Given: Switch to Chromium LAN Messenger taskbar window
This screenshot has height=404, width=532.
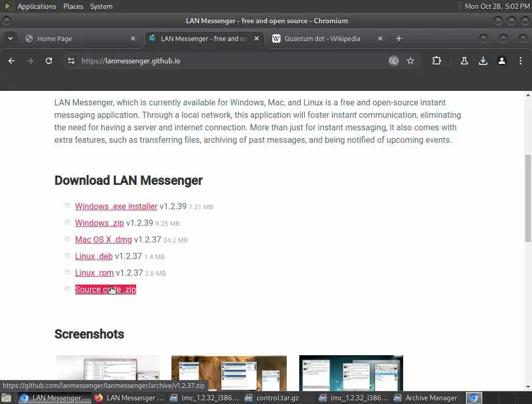Looking at the screenshot, I should 54,398.
